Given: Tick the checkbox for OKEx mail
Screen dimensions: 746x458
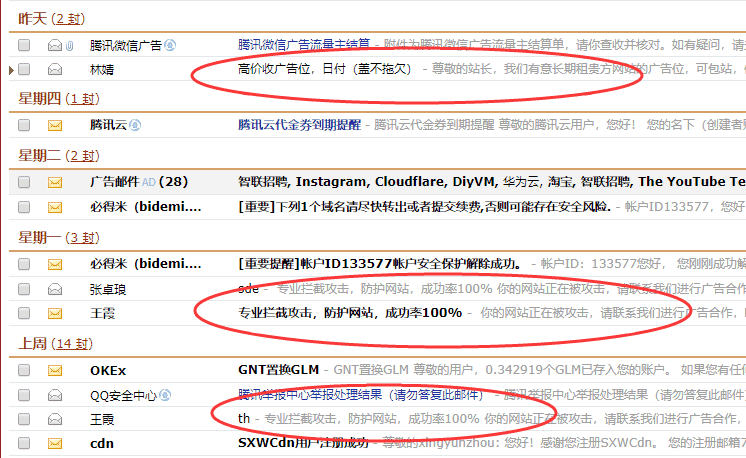Looking at the screenshot, I should 24,370.
